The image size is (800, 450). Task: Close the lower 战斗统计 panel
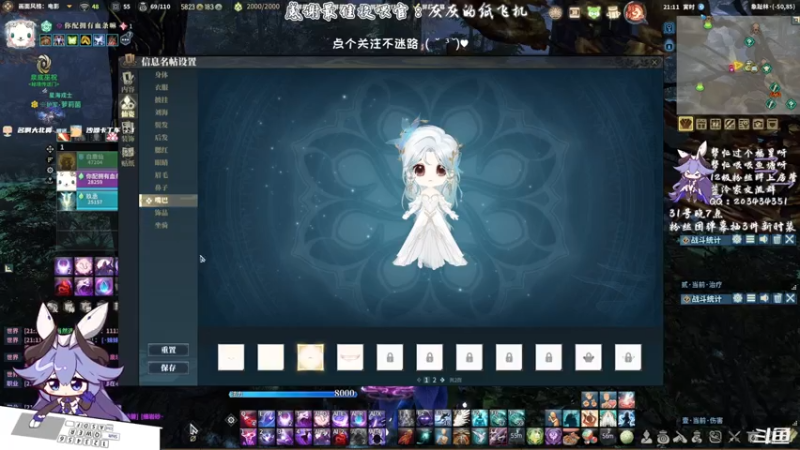click(x=790, y=298)
